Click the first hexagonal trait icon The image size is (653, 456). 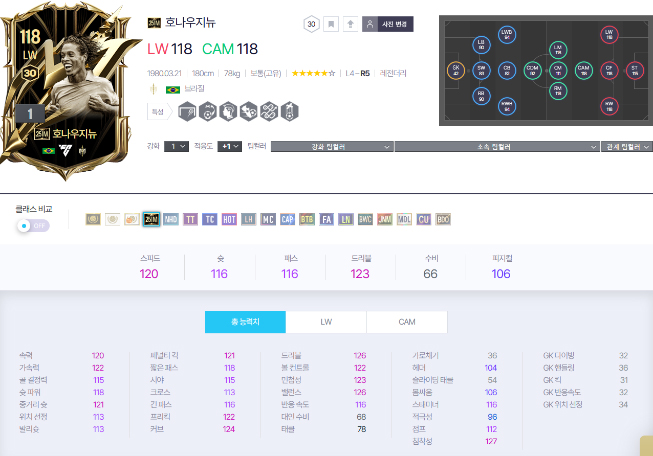[187, 112]
